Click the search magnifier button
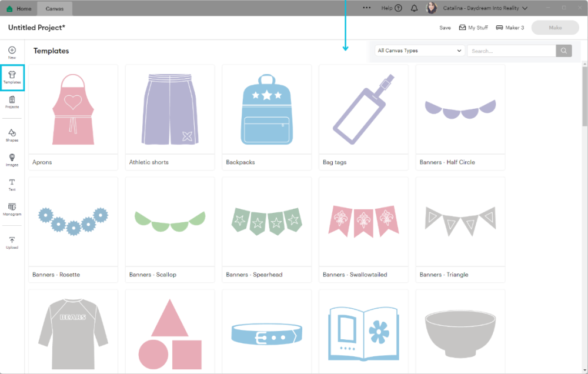This screenshot has width=588, height=374. pos(564,51)
